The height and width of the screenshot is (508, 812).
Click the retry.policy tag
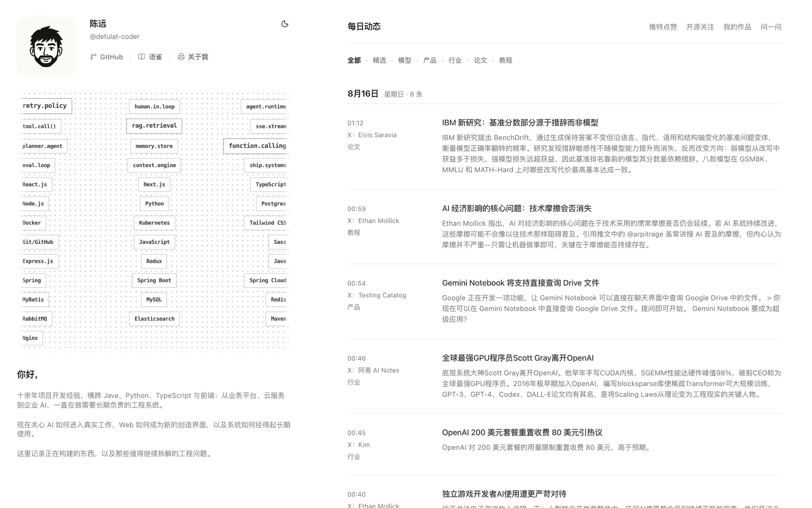click(x=45, y=106)
